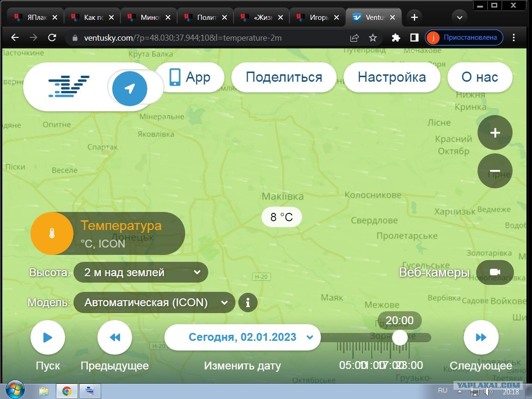Click the Колосникове map label
The height and width of the screenshot is (399, 532).
(x=373, y=195)
